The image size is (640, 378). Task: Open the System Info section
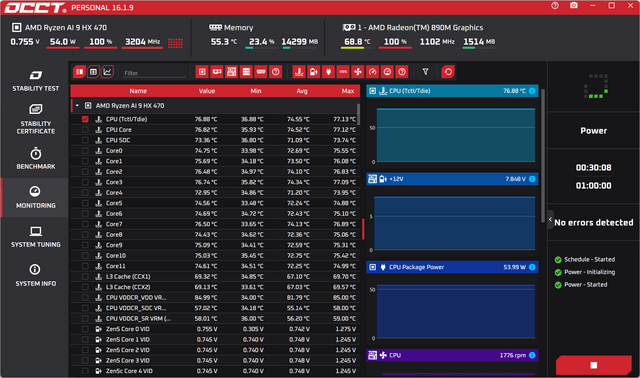(x=36, y=276)
